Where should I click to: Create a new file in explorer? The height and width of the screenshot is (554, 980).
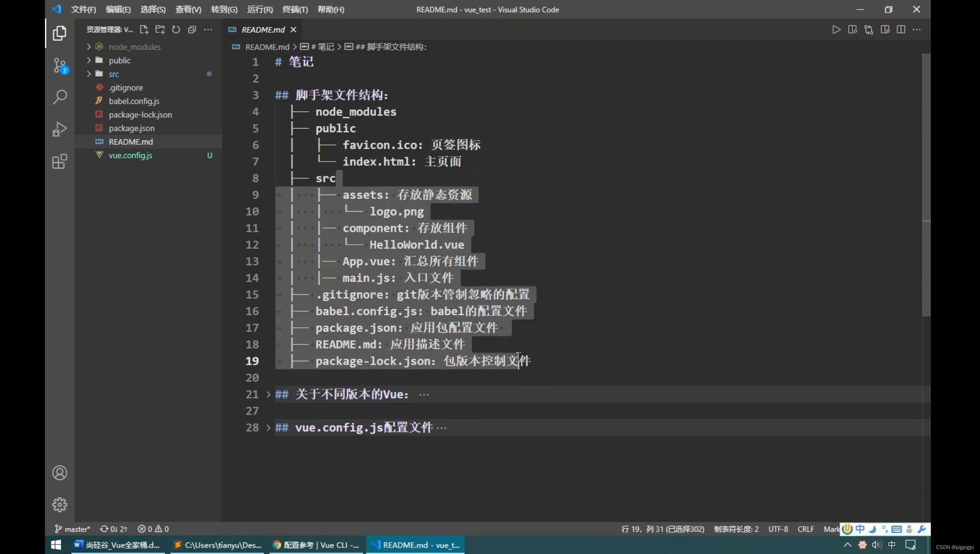(x=144, y=30)
